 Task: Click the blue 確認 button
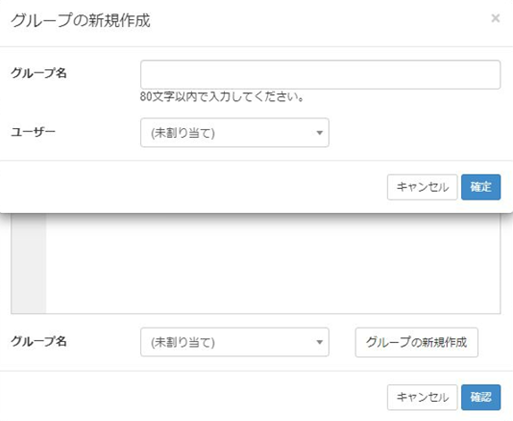pos(481,397)
